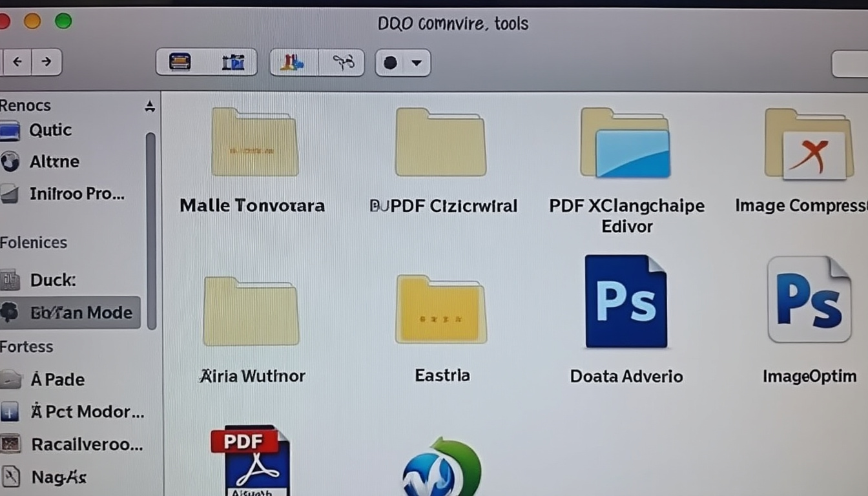Image resolution: width=868 pixels, height=496 pixels.
Task: Switch to the second view mode button
Action: click(232, 62)
